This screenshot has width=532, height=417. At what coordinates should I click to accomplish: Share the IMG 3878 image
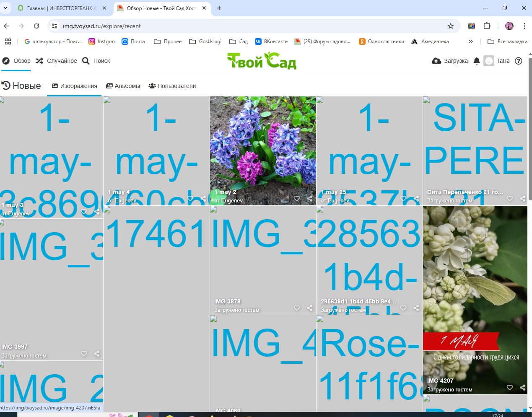pos(310,308)
